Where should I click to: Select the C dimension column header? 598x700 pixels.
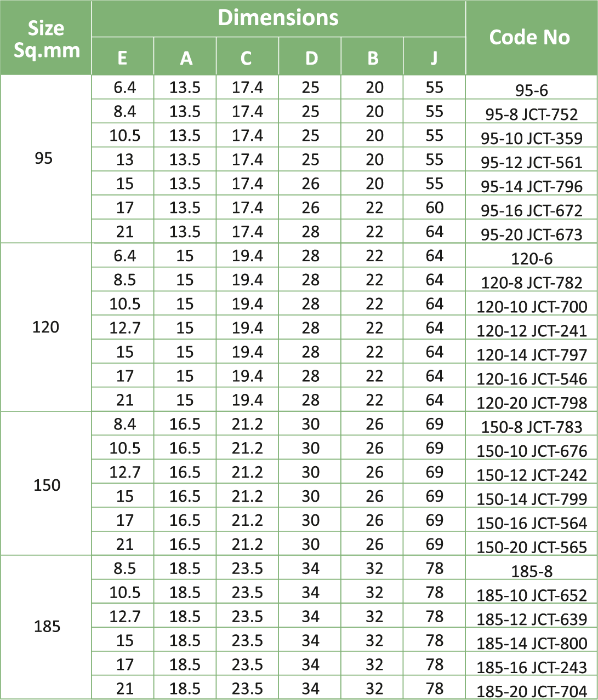click(x=247, y=58)
